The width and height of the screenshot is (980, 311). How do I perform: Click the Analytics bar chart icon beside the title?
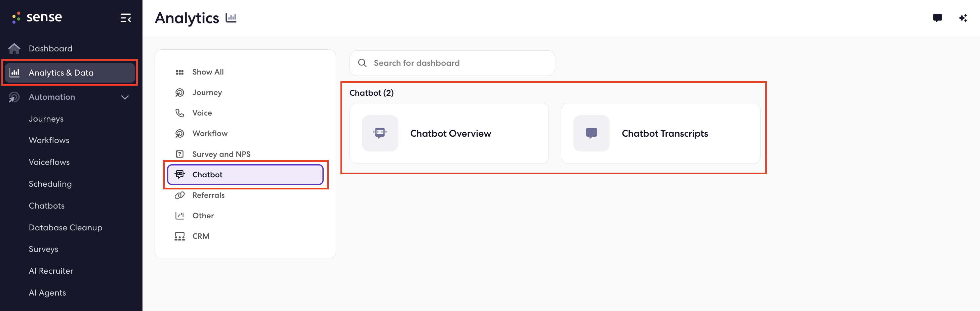(231, 18)
